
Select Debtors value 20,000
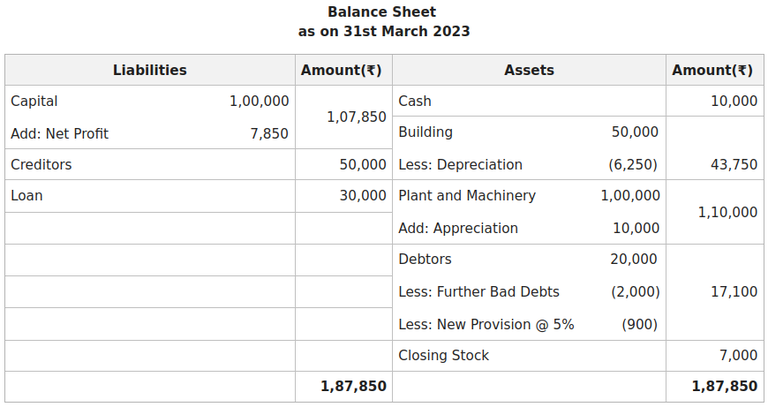[x=634, y=259]
